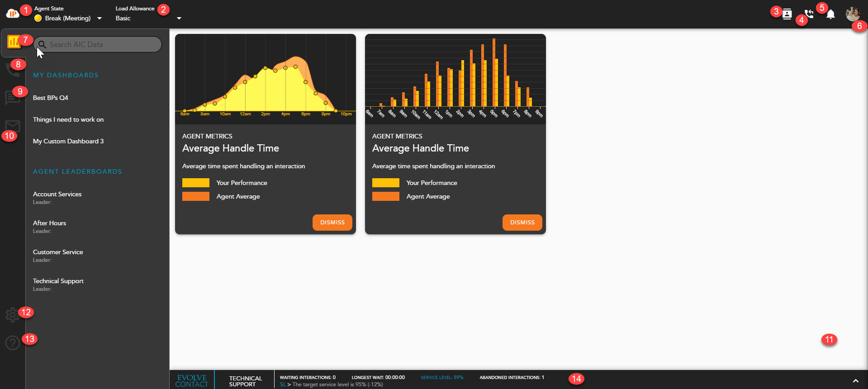Dismiss the bar chart metrics card
Viewport: 868px width, 389px height.
522,223
